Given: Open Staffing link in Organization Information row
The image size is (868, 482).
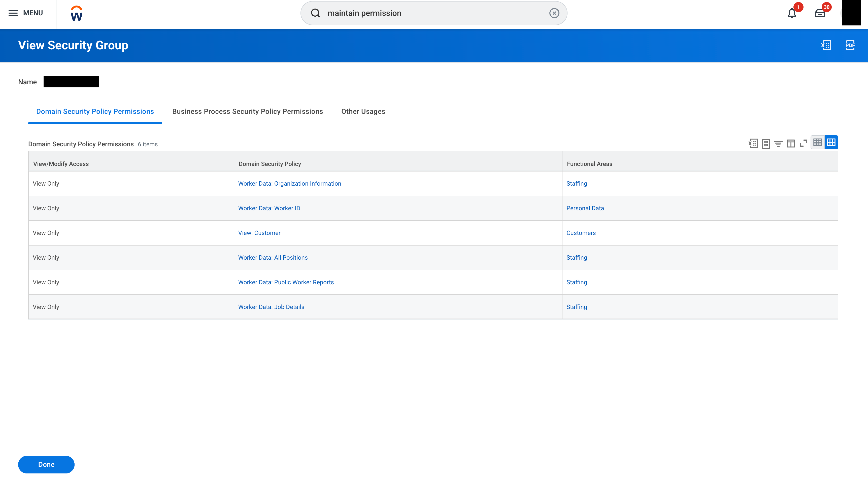Looking at the screenshot, I should point(577,184).
